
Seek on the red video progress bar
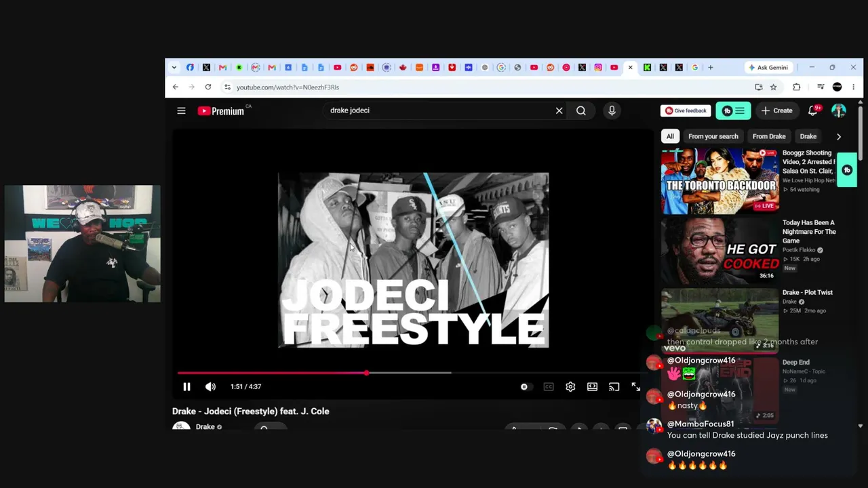(271, 373)
